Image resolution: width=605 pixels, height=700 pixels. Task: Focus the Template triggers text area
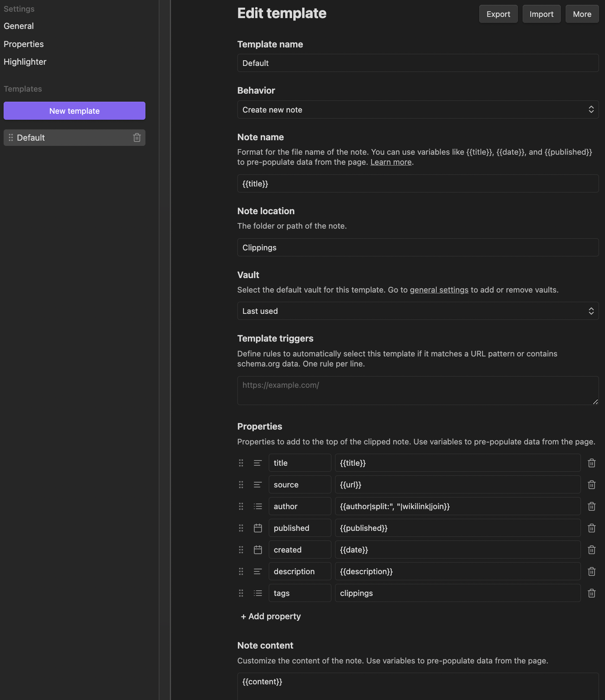[418, 391]
